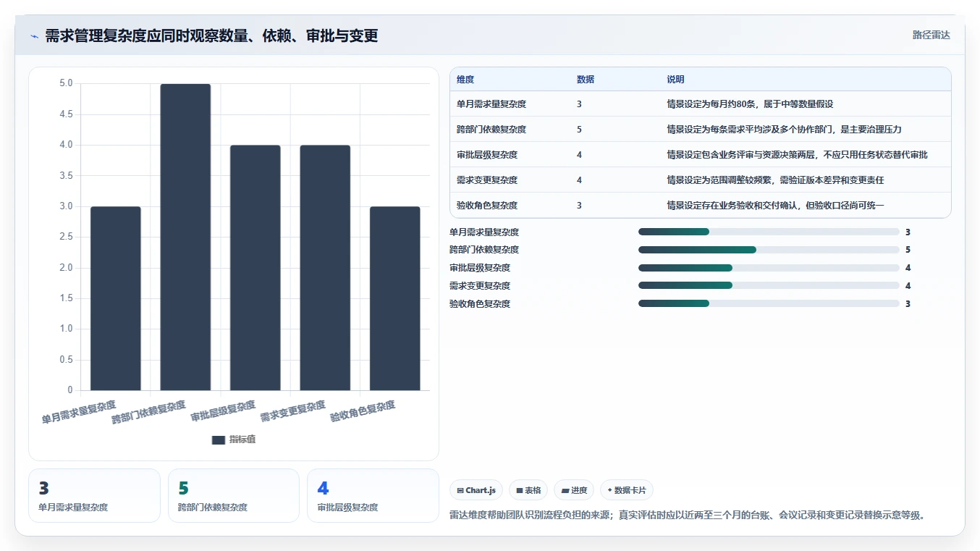
Task: Click the 需求变更复杂度 bar in chart
Action: tap(325, 268)
